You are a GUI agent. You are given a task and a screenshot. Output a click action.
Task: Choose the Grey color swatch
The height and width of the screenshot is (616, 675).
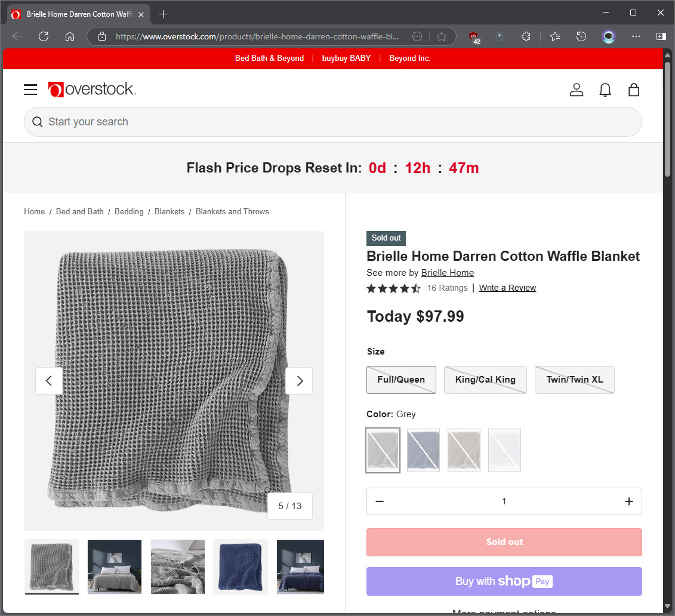tap(383, 450)
